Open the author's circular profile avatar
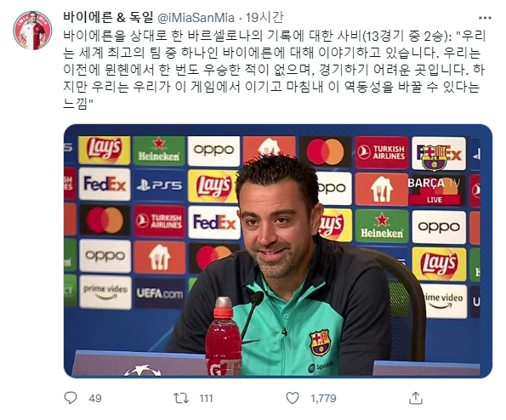Image resolution: width=506 pixels, height=420 pixels. (x=32, y=31)
